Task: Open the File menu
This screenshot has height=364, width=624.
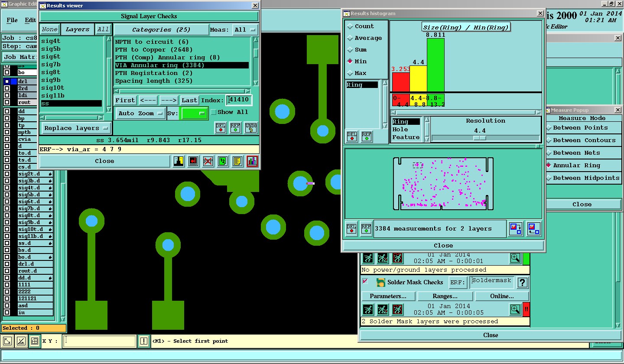Action: click(12, 20)
